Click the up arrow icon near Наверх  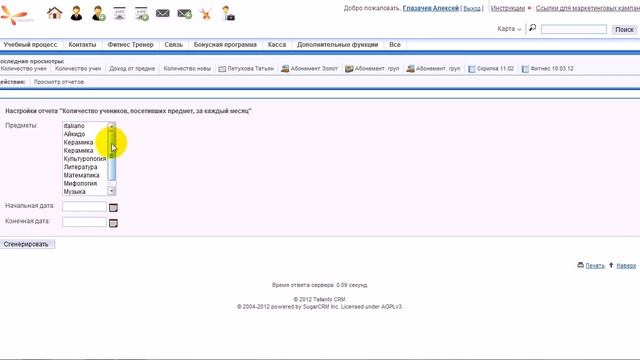tap(611, 265)
